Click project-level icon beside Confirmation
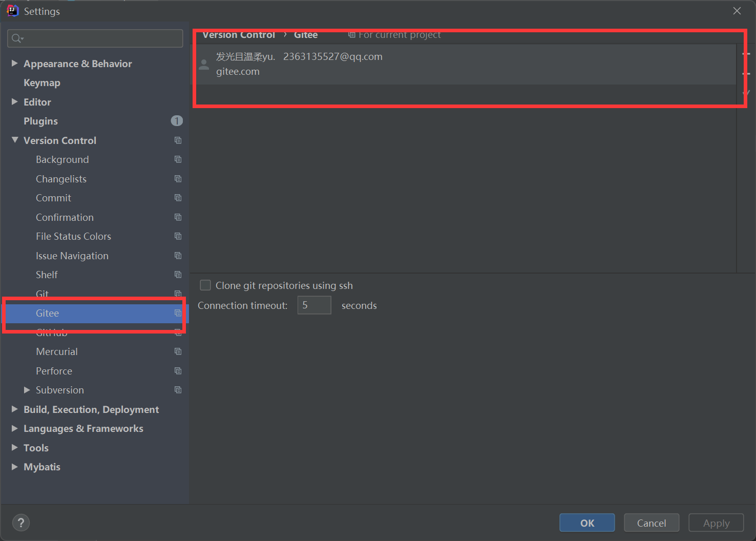Image resolution: width=756 pixels, height=541 pixels. [178, 217]
